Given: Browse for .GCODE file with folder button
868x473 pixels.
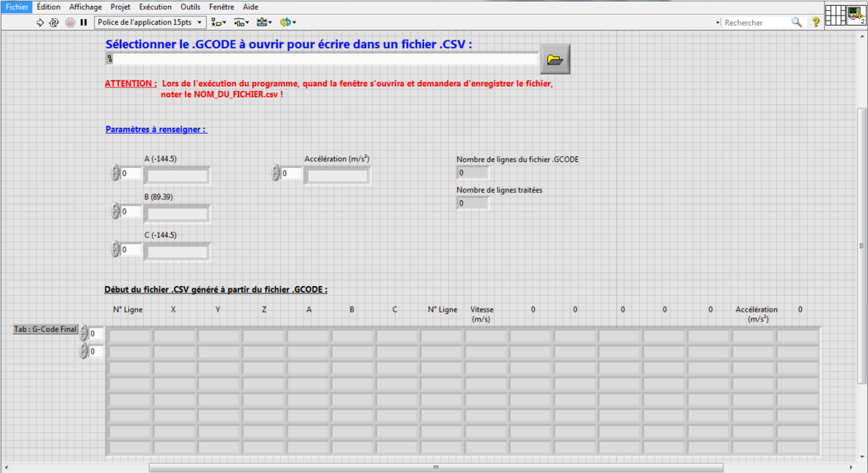Looking at the screenshot, I should [x=555, y=60].
